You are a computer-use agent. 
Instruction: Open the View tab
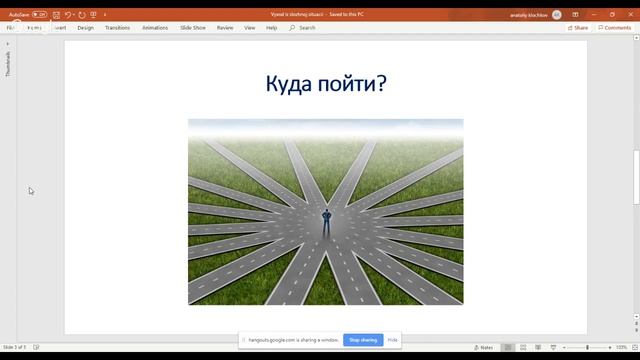point(249,28)
